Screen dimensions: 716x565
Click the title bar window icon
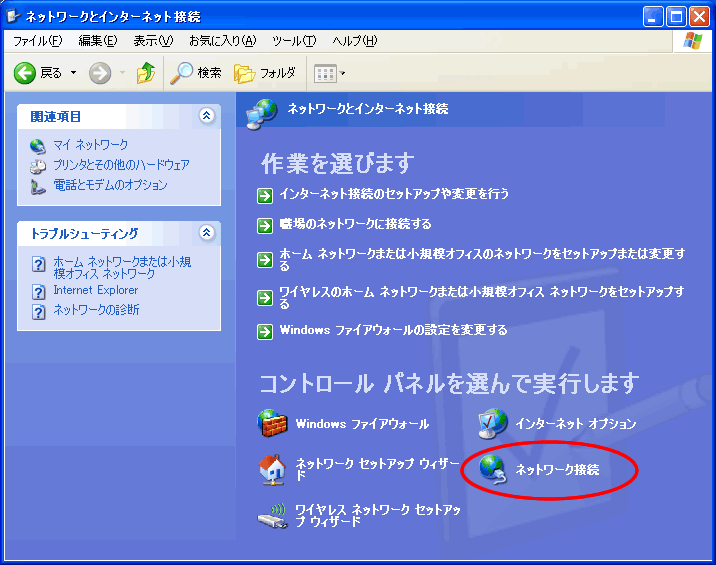pos(13,16)
